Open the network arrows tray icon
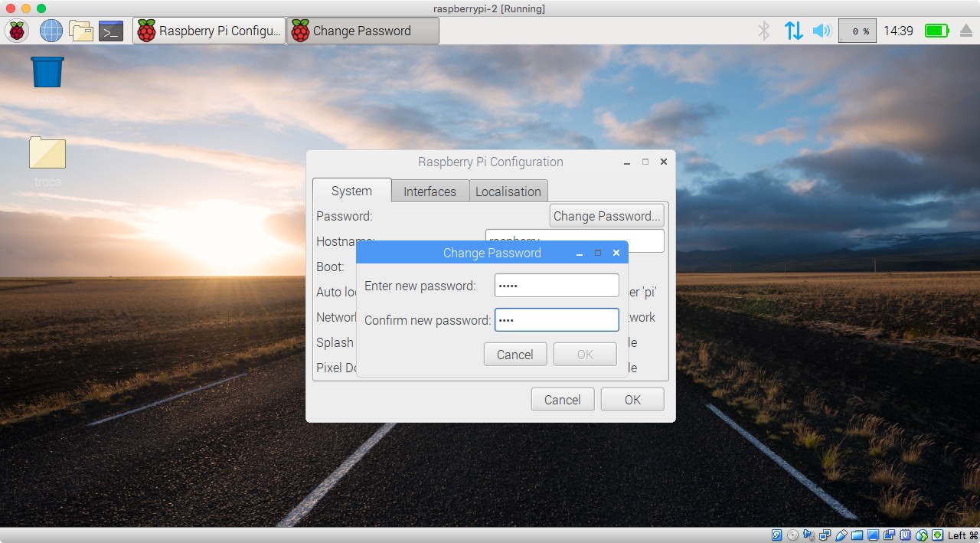This screenshot has width=980, height=543. (793, 31)
